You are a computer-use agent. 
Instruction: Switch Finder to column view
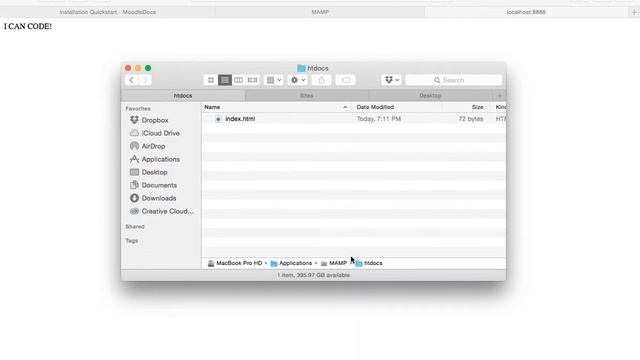pos(238,80)
